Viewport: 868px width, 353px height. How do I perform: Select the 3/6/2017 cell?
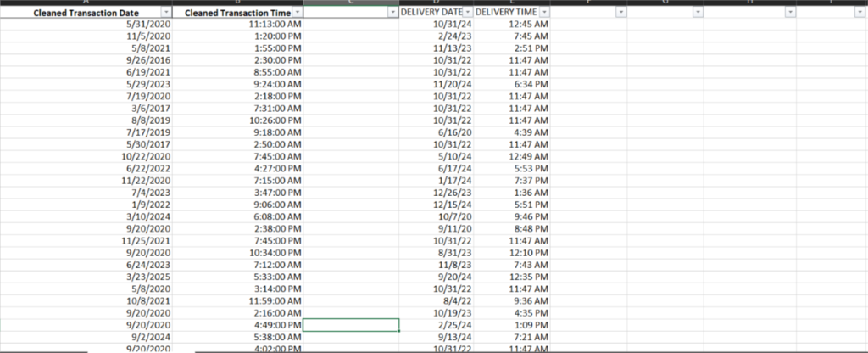86,108
